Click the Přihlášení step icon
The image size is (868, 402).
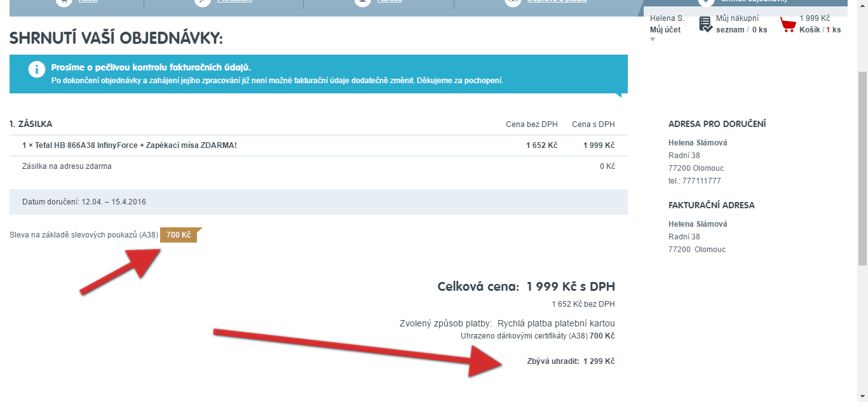point(203,2)
